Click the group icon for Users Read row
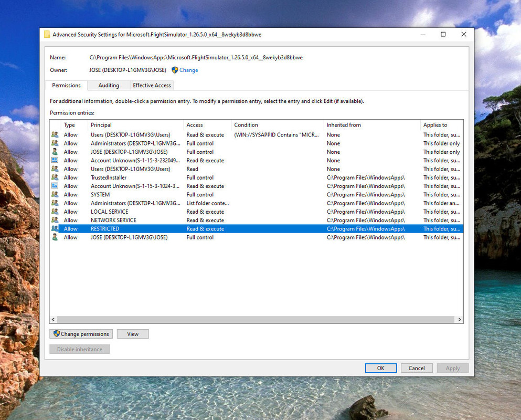 click(55, 169)
